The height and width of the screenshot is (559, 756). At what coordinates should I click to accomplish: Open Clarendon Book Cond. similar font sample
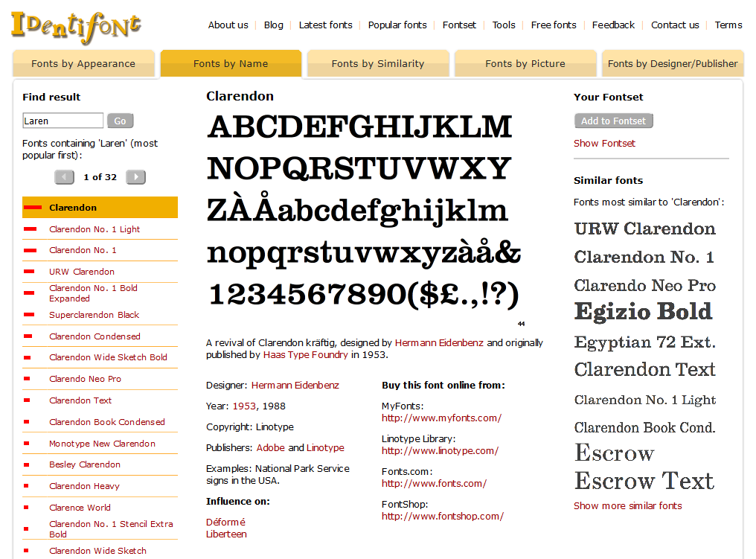(644, 427)
